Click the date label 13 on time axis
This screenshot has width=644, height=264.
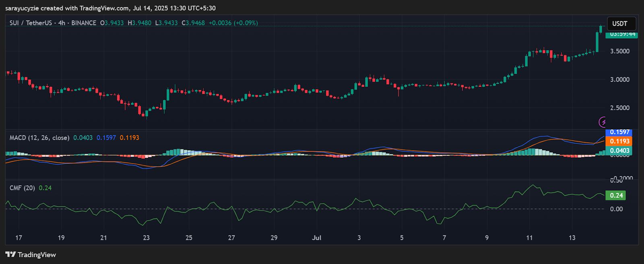click(x=572, y=238)
